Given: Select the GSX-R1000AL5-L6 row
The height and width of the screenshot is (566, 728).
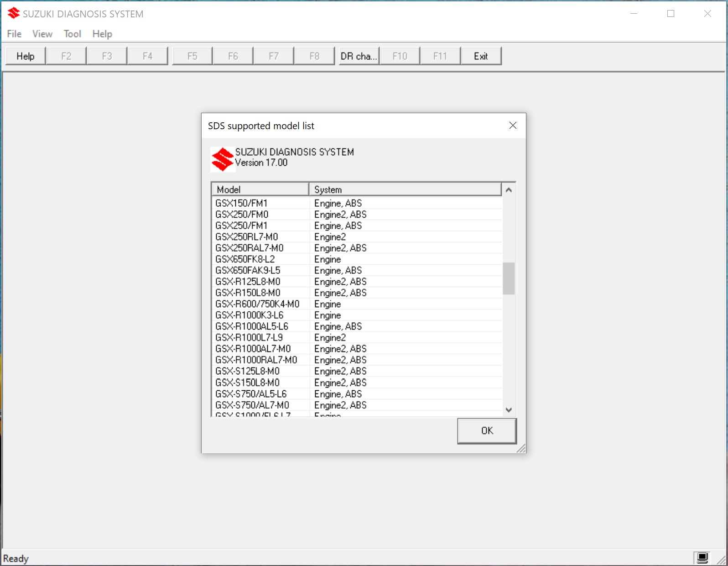Looking at the screenshot, I should [357, 326].
